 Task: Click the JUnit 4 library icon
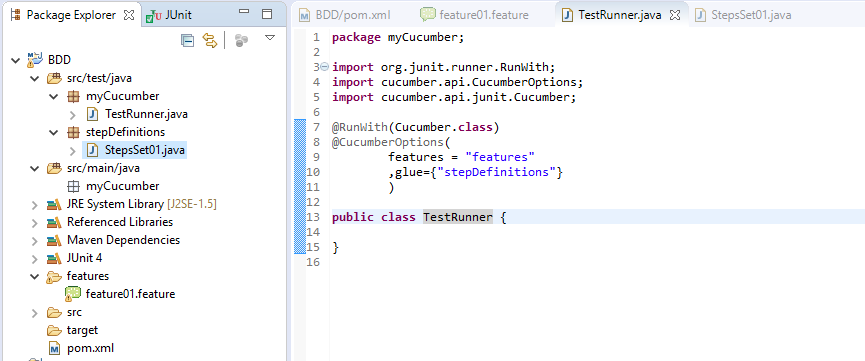coord(54,258)
